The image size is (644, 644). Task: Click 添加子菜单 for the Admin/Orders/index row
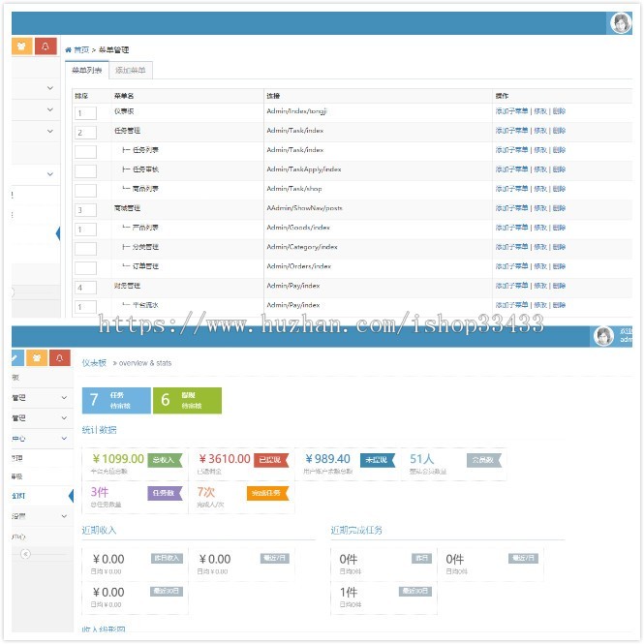511,266
